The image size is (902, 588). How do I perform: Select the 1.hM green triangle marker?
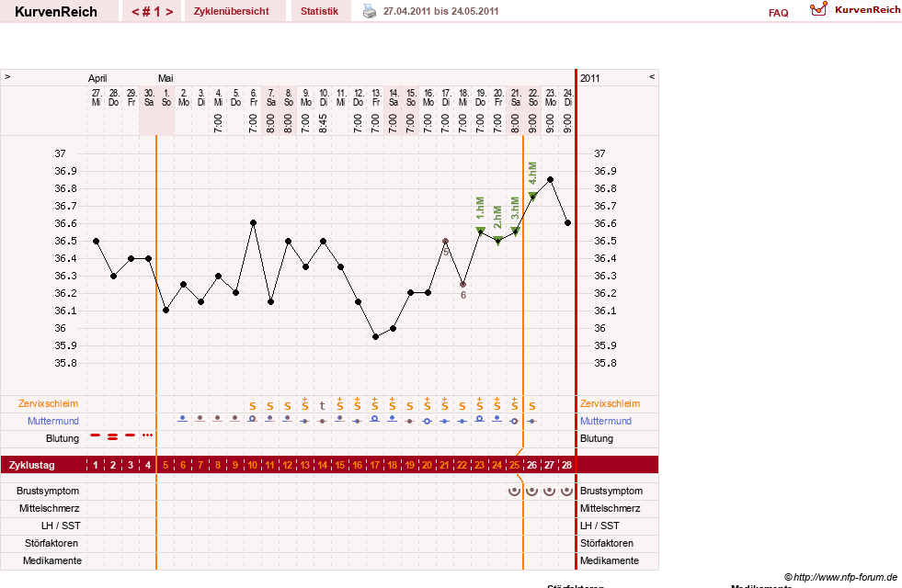(480, 231)
